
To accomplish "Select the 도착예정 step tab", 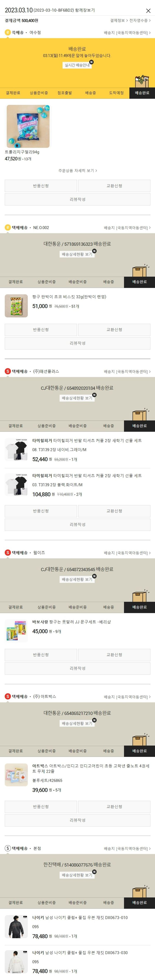I will [x=116, y=93].
